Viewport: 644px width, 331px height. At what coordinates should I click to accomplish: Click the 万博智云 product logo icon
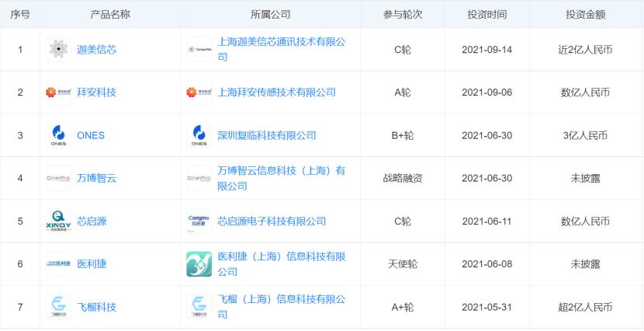[58, 178]
